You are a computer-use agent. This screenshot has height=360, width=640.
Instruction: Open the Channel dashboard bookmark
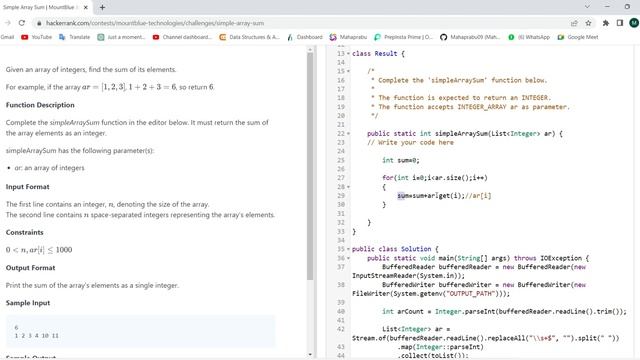(182, 37)
